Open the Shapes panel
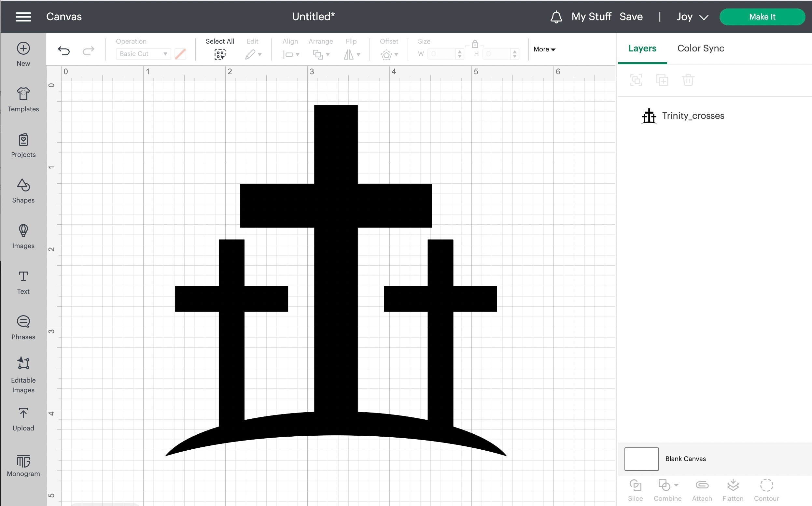The image size is (812, 506). point(23,191)
